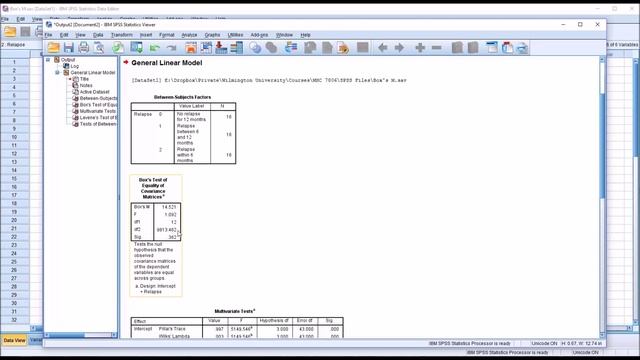The width and height of the screenshot is (640, 360).
Task: Expand the outline using the plus icon
Action: 420,48
